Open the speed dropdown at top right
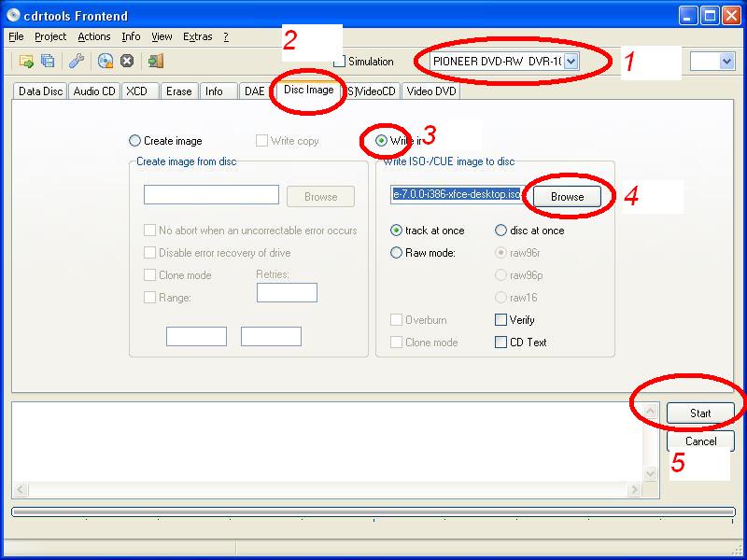This screenshot has width=747, height=560. coord(726,61)
